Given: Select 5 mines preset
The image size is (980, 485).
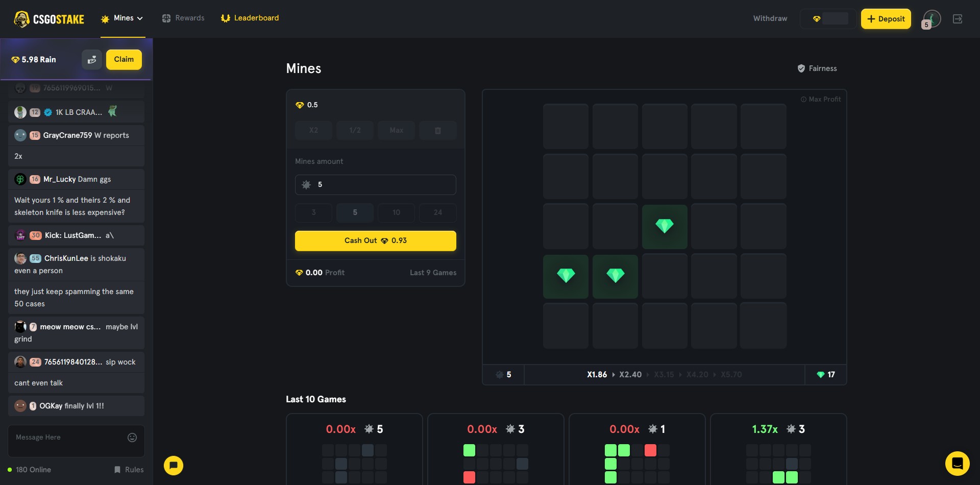Looking at the screenshot, I should (355, 212).
